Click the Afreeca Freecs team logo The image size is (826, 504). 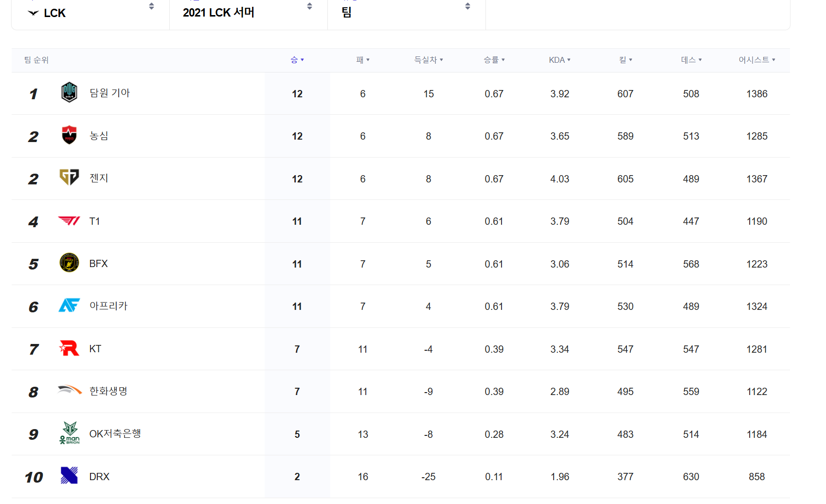click(x=69, y=305)
